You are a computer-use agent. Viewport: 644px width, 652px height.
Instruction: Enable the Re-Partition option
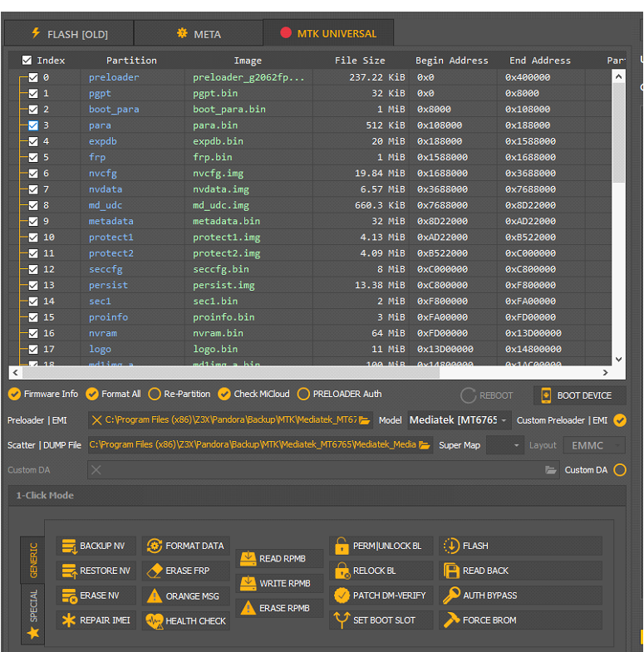click(179, 394)
